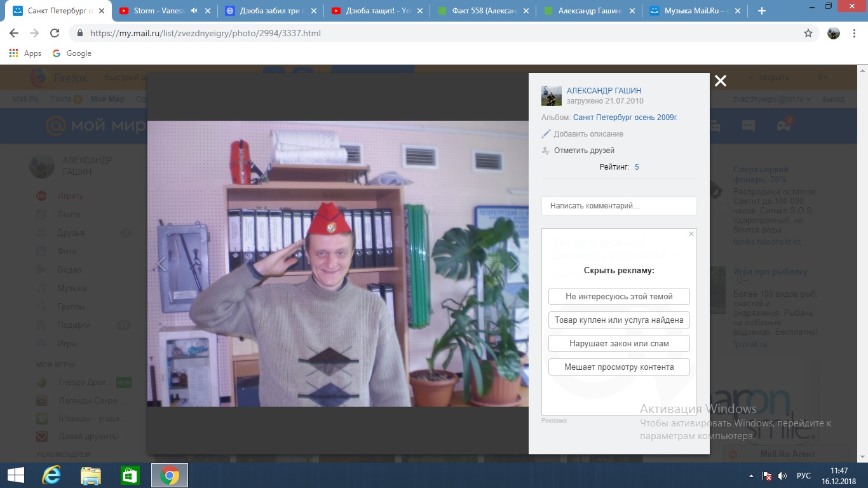Click the rating value 5
The height and width of the screenshot is (488, 868).
coord(637,167)
